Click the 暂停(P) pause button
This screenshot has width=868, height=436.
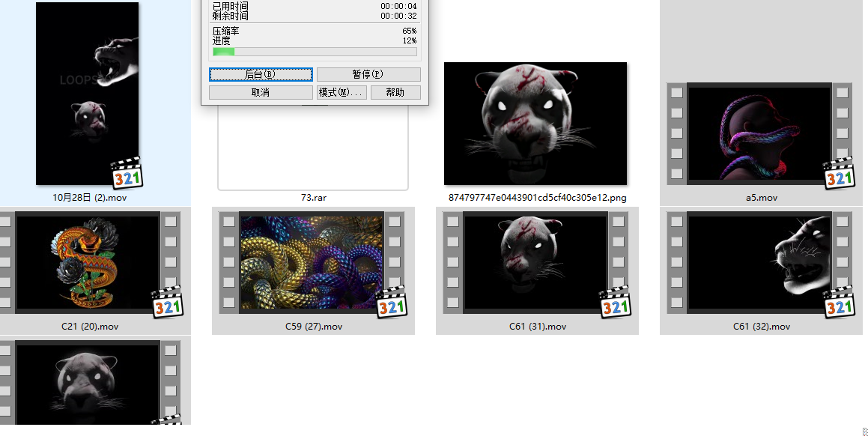pos(368,74)
